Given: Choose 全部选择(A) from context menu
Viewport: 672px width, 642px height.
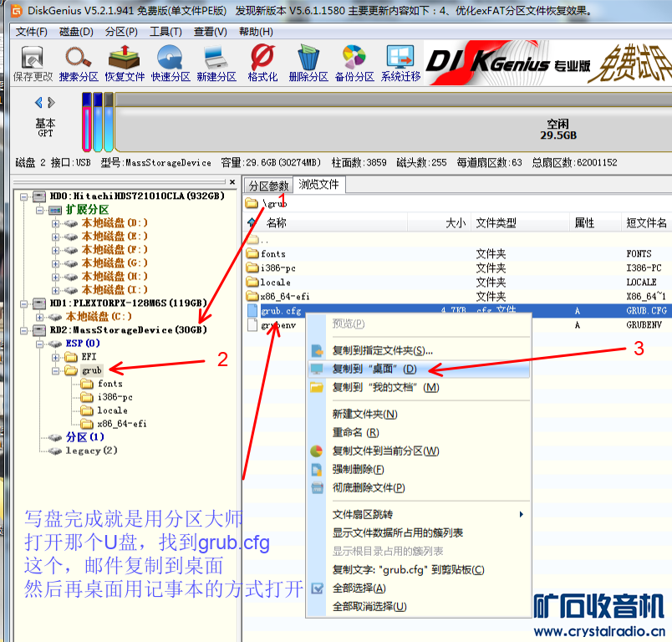Looking at the screenshot, I should [x=419, y=588].
